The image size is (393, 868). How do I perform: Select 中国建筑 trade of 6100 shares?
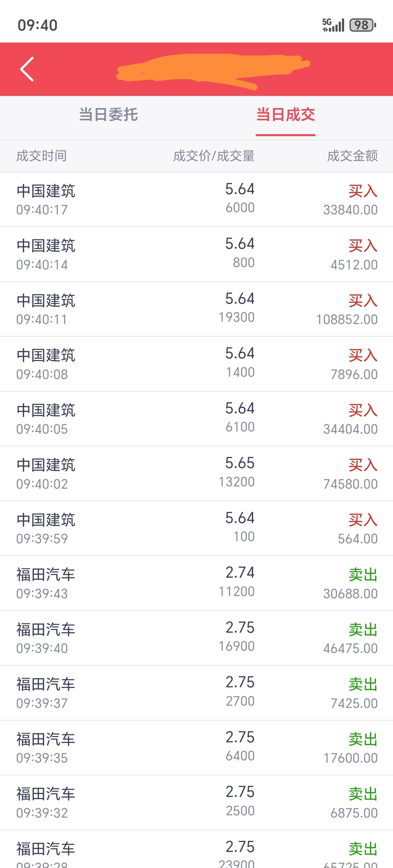(x=196, y=419)
